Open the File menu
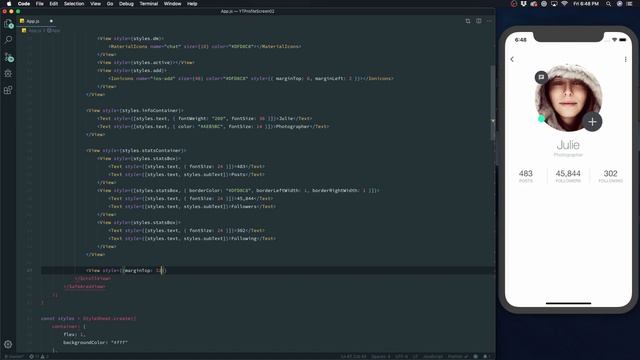640x360 pixels. click(40, 4)
